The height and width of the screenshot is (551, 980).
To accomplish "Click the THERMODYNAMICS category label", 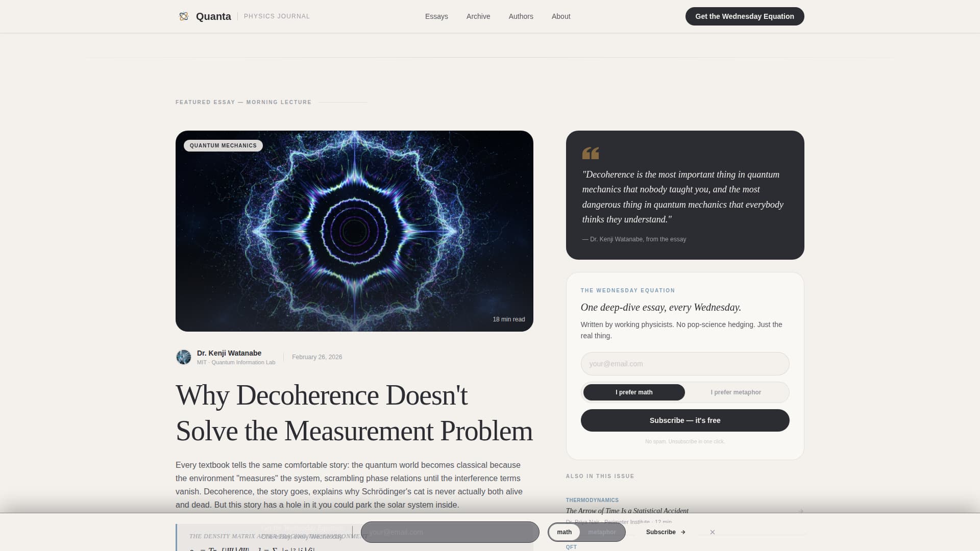I will tap(592, 500).
